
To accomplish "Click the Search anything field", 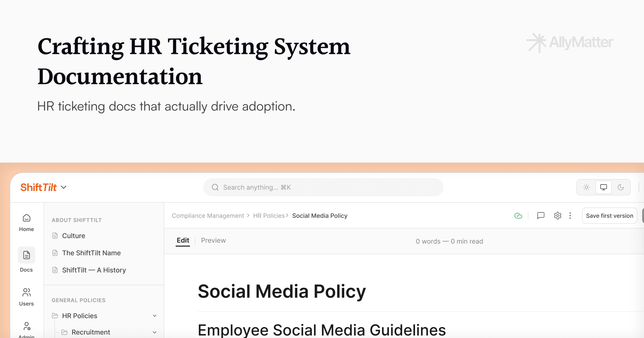I will click(x=323, y=187).
